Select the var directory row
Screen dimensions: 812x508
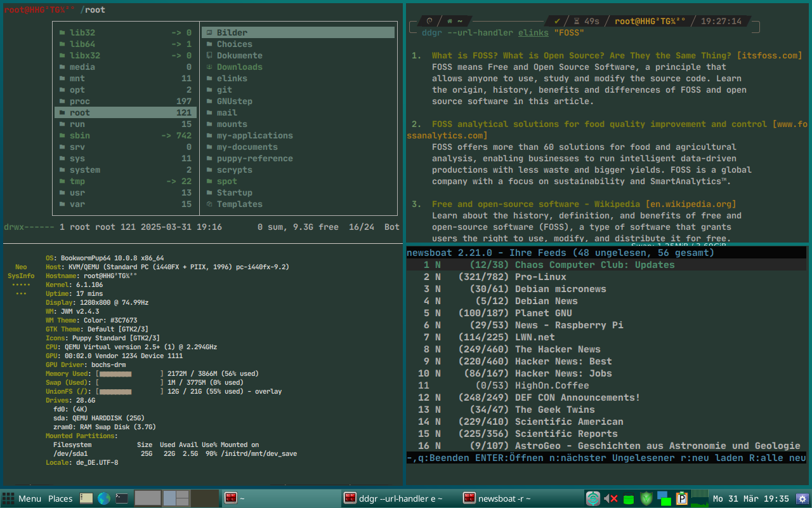click(126, 204)
